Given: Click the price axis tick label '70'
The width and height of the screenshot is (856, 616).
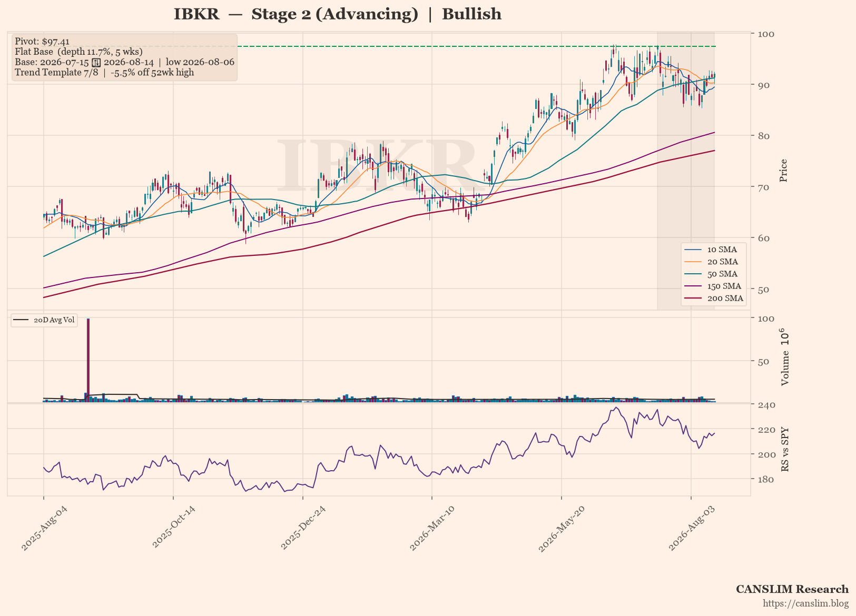Looking at the screenshot, I should 763,187.
